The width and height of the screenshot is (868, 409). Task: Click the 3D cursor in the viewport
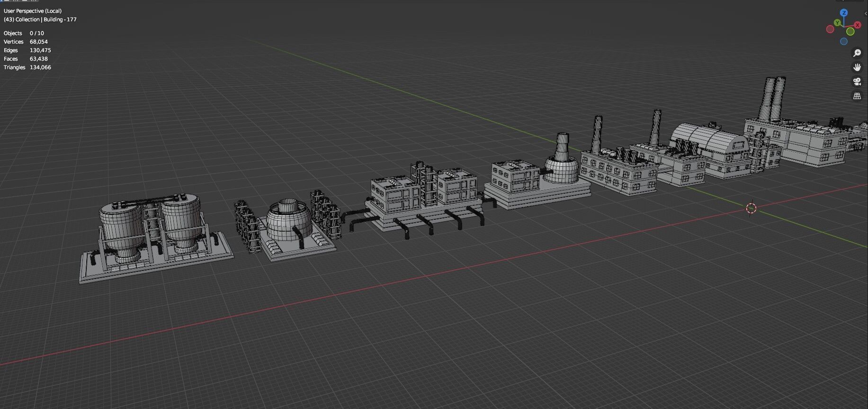pos(752,208)
